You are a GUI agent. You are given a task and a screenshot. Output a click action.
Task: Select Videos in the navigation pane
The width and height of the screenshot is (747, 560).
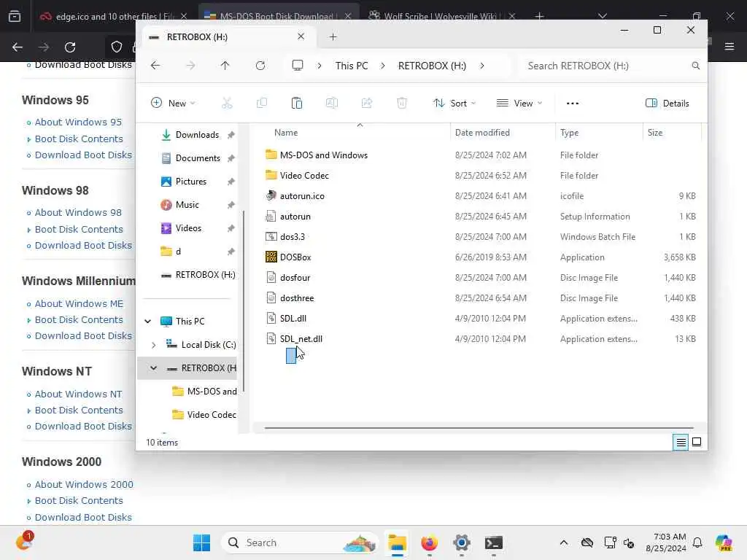pyautogui.click(x=189, y=228)
